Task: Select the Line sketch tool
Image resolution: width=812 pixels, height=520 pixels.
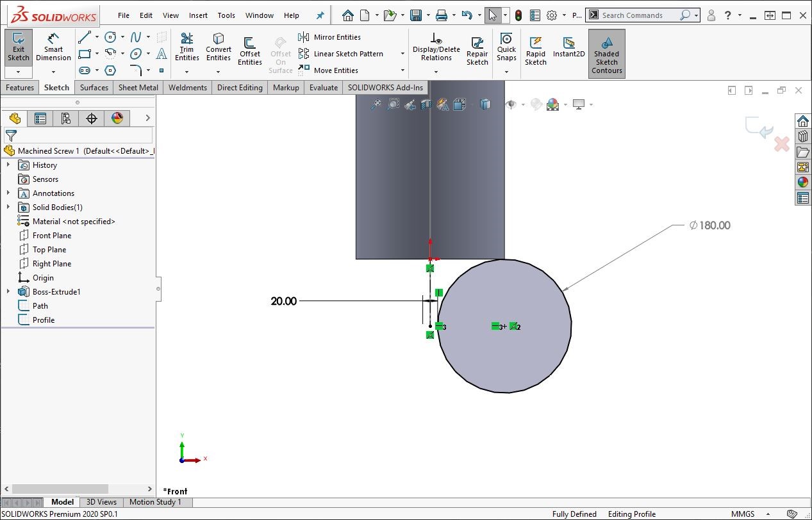Action: (x=85, y=37)
